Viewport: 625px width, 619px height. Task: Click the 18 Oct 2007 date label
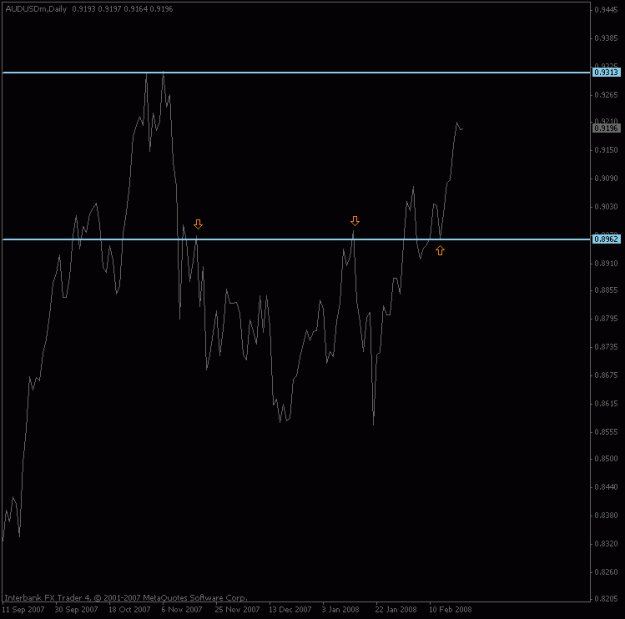(x=129, y=609)
